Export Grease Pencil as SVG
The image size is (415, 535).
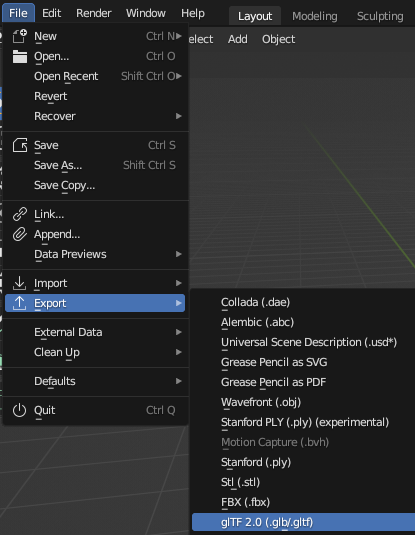coord(303,362)
